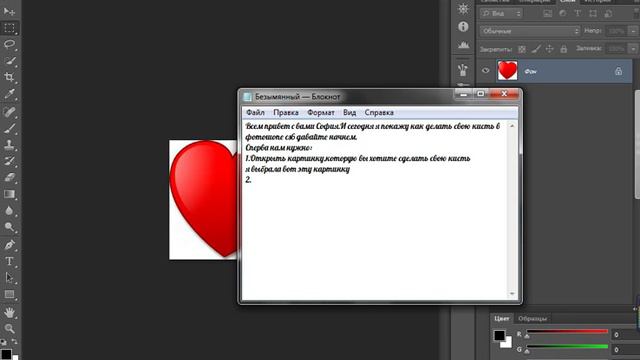Select the Lasso tool
This screenshot has height=360, width=640.
9,44
